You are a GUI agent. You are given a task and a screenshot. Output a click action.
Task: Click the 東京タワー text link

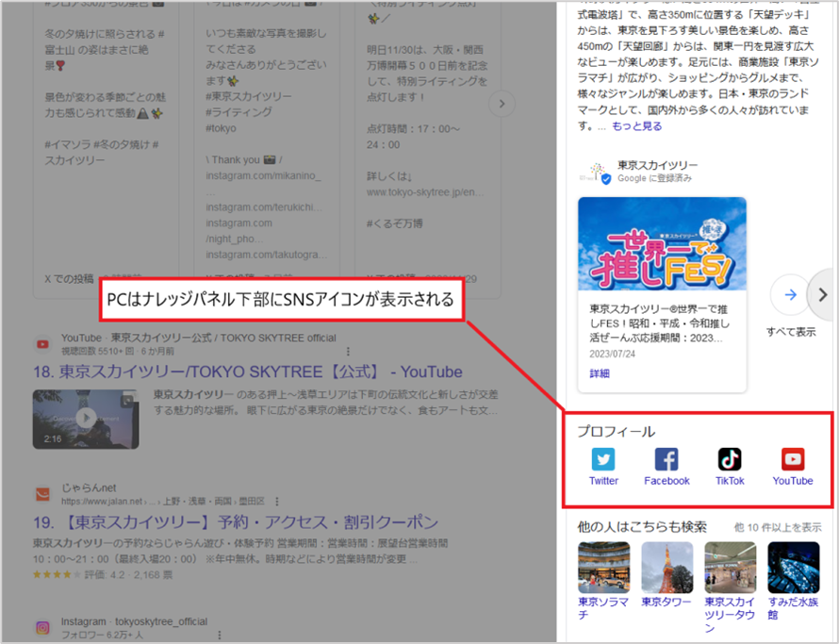tap(666, 603)
